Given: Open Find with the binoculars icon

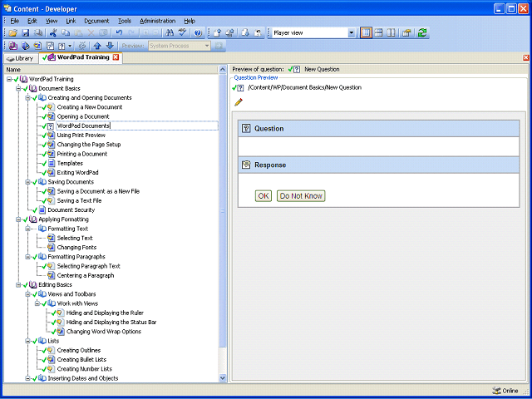Looking at the screenshot, I should point(170,33).
